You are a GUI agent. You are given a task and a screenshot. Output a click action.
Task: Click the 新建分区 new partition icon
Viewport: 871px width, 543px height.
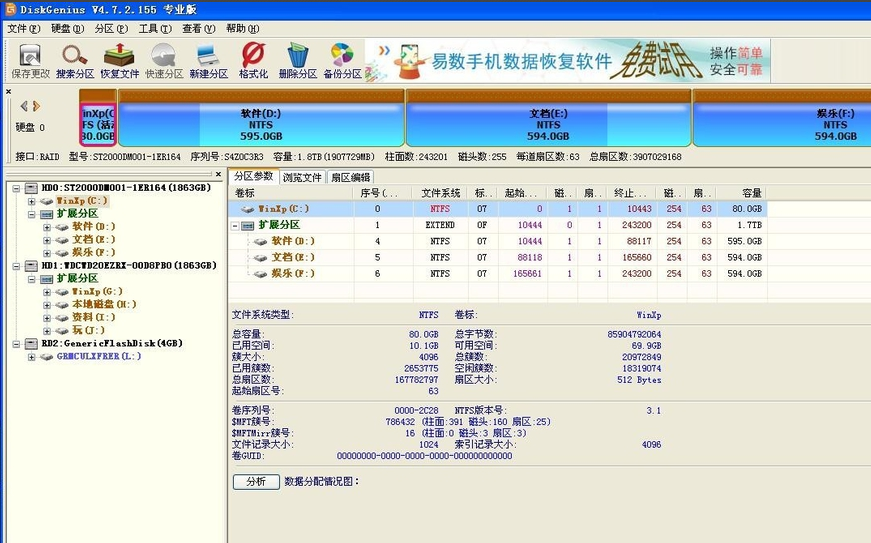click(x=208, y=61)
